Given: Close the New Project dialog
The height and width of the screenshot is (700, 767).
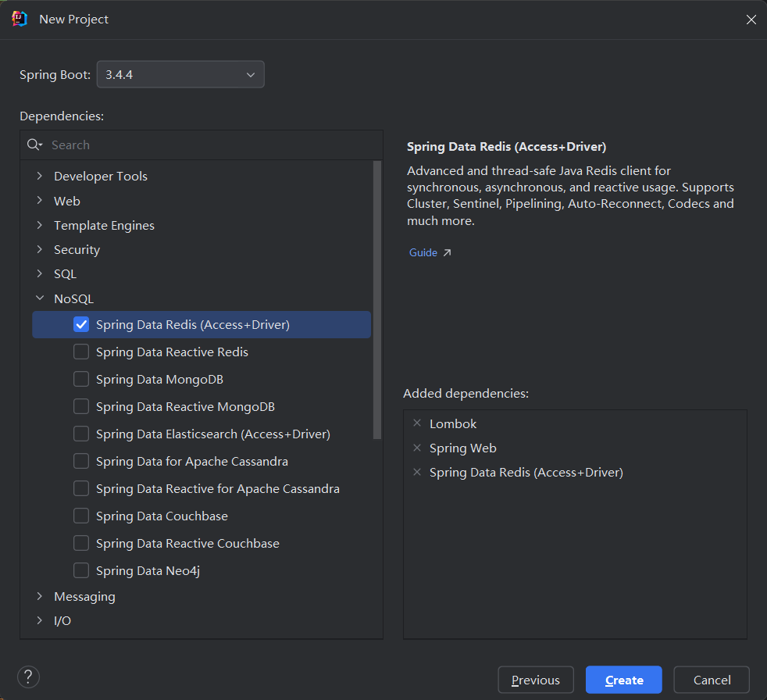Looking at the screenshot, I should pyautogui.click(x=751, y=19).
